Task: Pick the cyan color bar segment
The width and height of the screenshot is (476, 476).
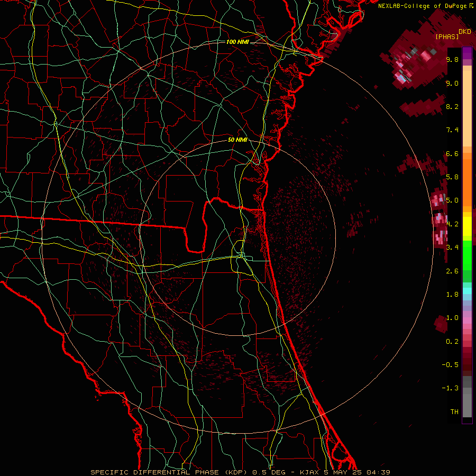Action: click(x=467, y=291)
